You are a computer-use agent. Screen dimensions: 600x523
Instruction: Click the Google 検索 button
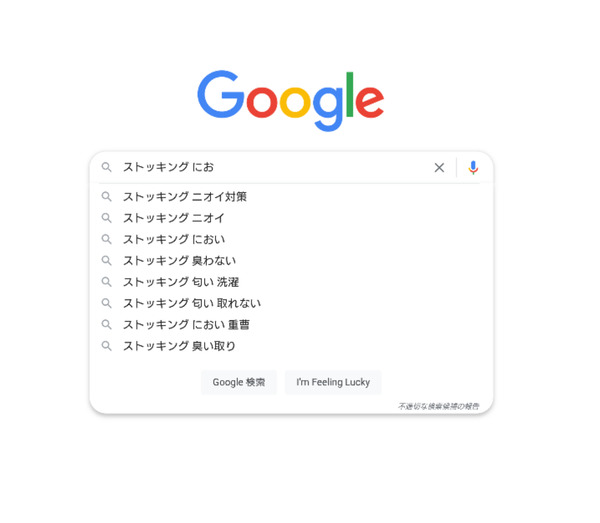point(239,382)
